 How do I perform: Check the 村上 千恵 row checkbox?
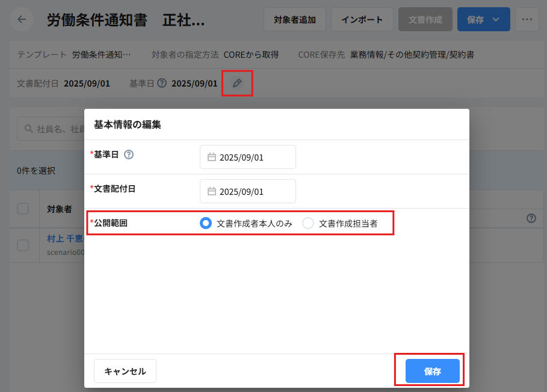point(23,245)
